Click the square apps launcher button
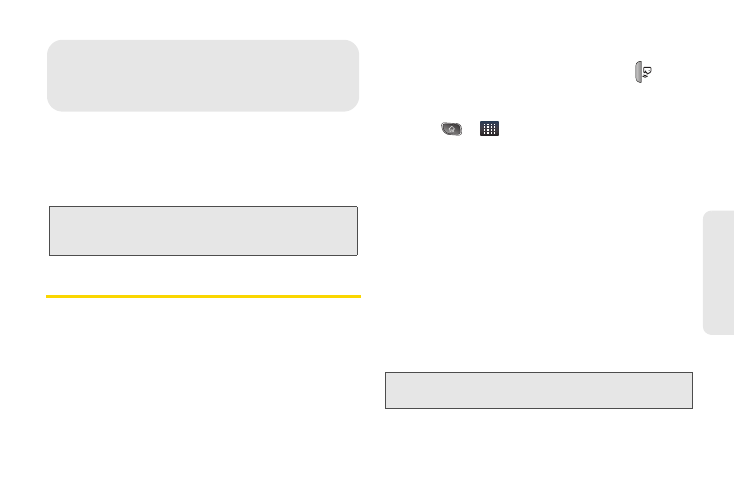This screenshot has height=490, width=734. click(489, 129)
